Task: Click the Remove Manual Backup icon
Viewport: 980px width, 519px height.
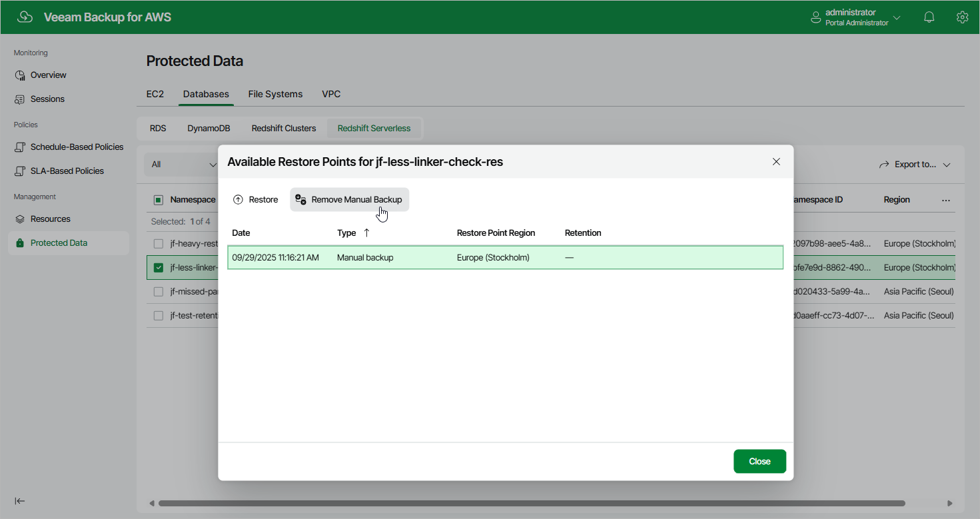Action: (x=300, y=200)
